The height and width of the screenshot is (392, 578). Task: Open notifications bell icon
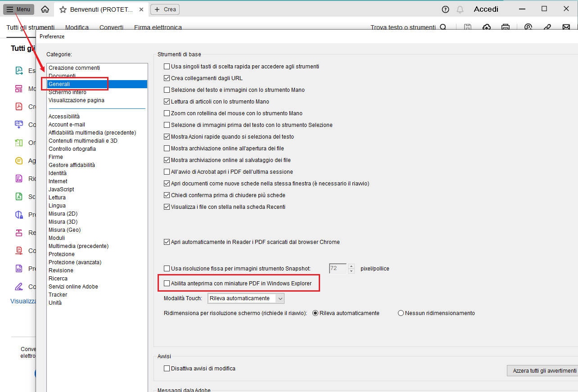(460, 9)
